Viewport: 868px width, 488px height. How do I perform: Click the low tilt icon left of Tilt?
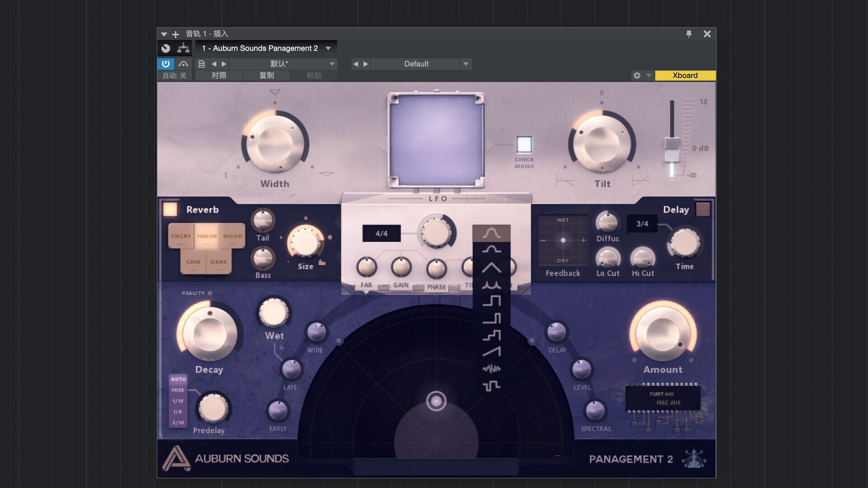pyautogui.click(x=565, y=181)
